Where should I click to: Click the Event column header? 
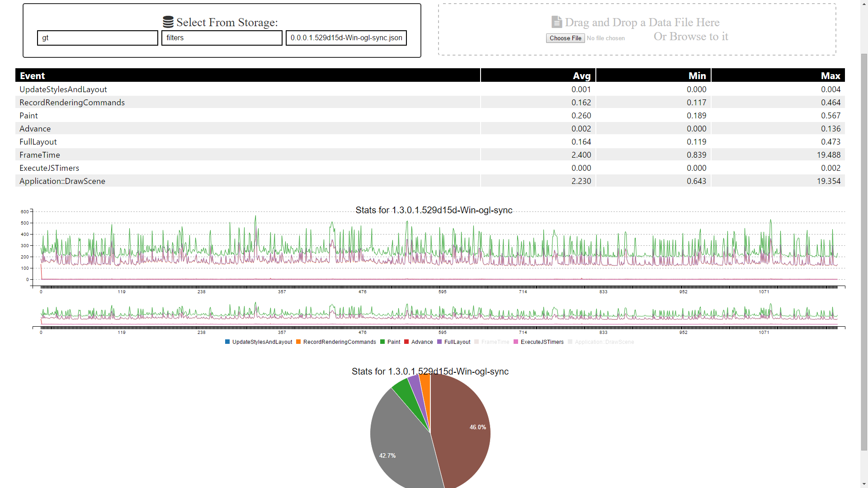pos(32,75)
